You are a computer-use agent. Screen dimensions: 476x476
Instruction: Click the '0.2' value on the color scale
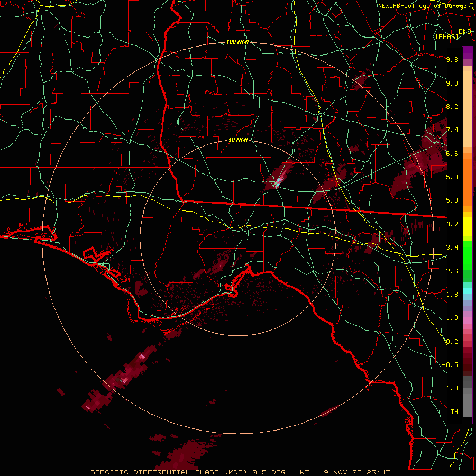point(452,341)
